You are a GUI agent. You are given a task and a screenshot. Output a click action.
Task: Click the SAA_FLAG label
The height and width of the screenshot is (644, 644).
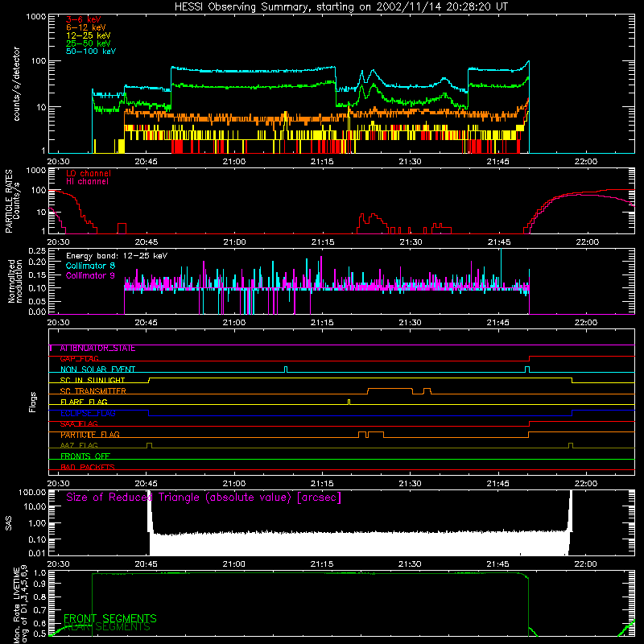pos(79,424)
